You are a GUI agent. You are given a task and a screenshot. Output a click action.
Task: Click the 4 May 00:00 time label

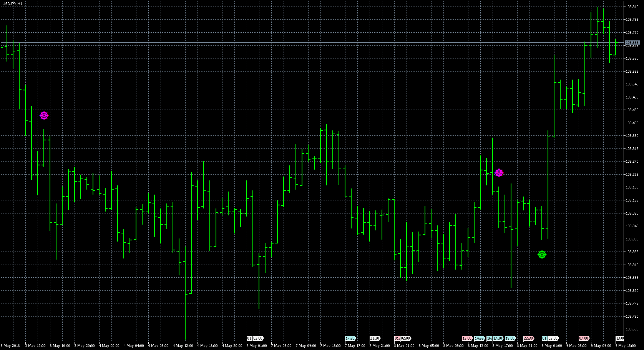(x=109, y=345)
